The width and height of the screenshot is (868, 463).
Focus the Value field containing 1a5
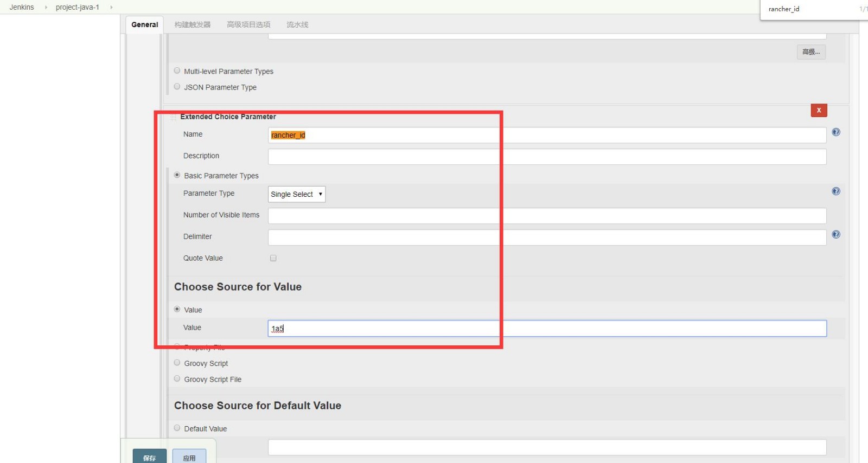pyautogui.click(x=547, y=329)
